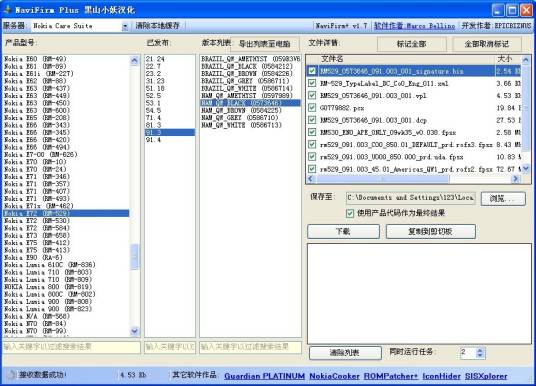
Task: Open the Nokia Care Suite server dropdown
Action: coord(125,26)
